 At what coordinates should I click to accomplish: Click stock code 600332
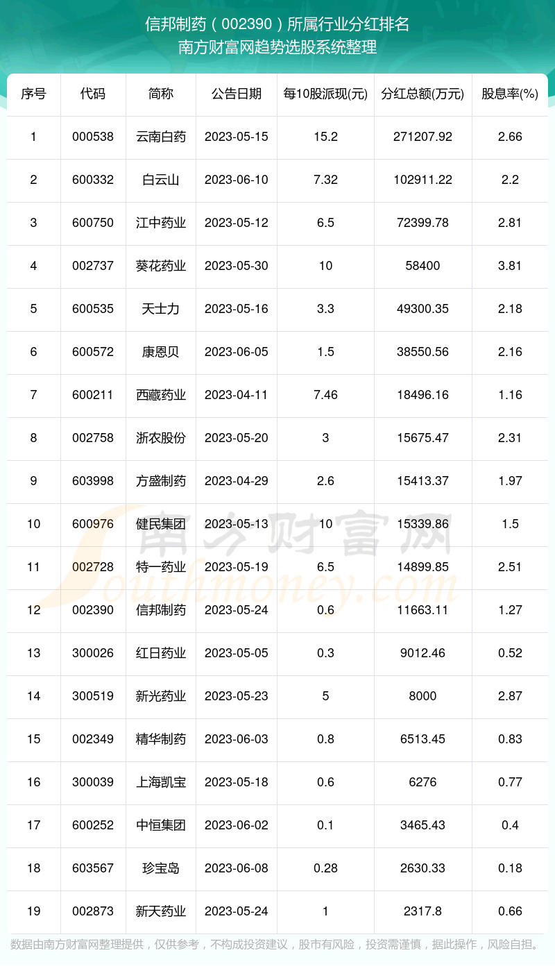93,180
